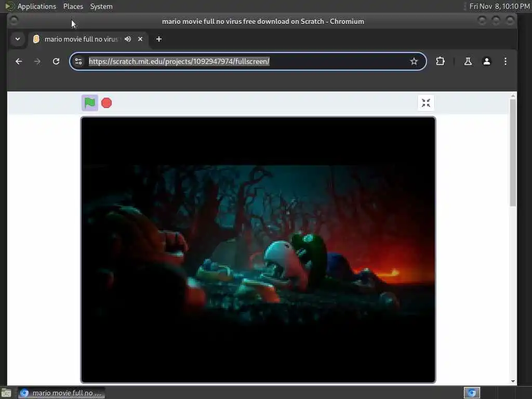
Task: Open Chrome Labs flask icon
Action: 468,61
